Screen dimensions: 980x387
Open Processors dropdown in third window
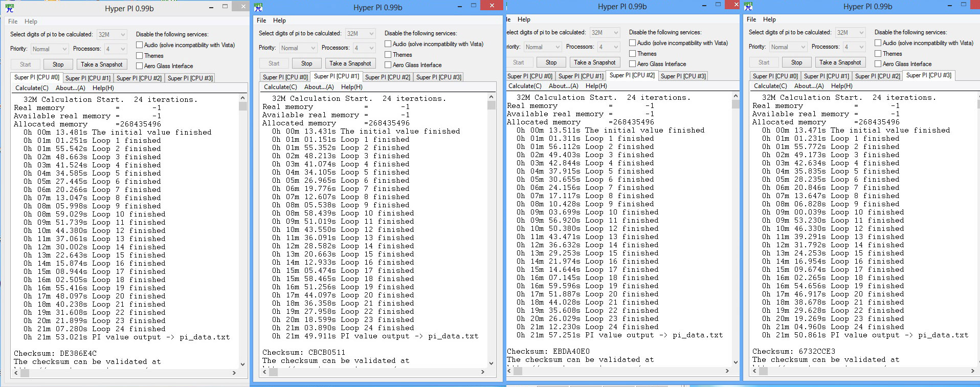tap(608, 47)
